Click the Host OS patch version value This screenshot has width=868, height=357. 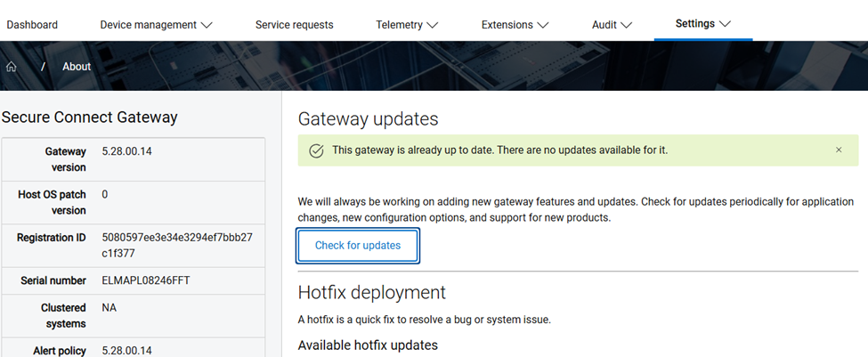(105, 194)
